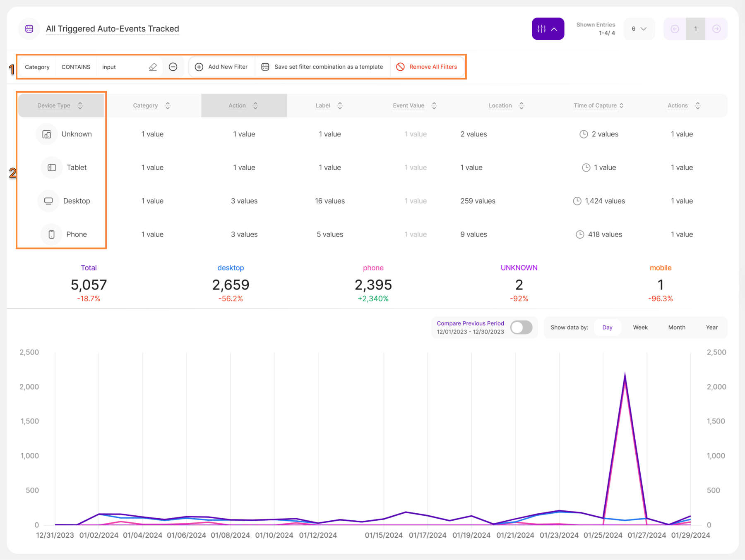
Task: Go to previous page using the left arrow
Action: click(675, 29)
